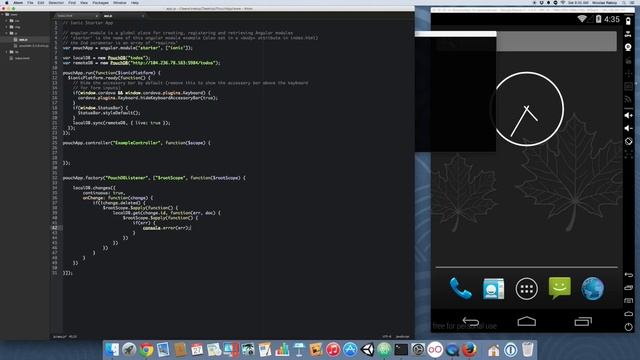Screen dimensions: 640x360
Task: Open the Android app drawer
Action: [x=527, y=289]
